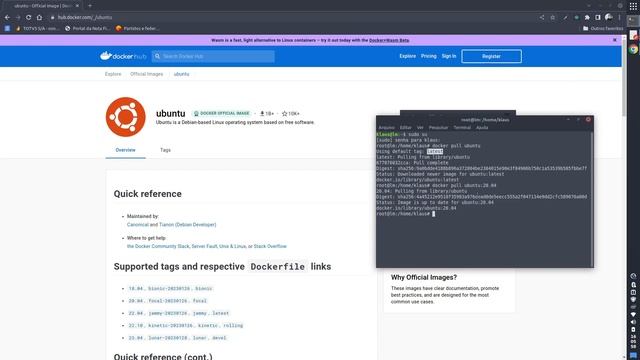Click the downloads icon beside 1B+

pyautogui.click(x=262, y=113)
